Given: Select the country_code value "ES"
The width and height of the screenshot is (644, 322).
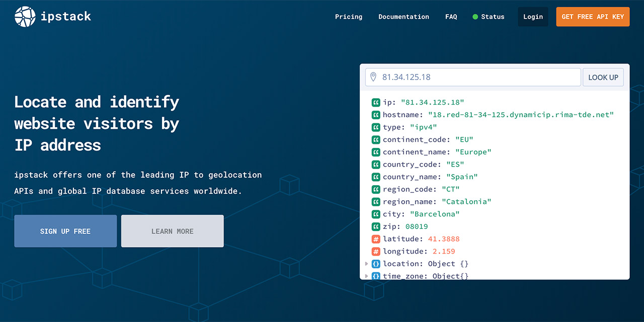Looking at the screenshot, I should 455,165.
